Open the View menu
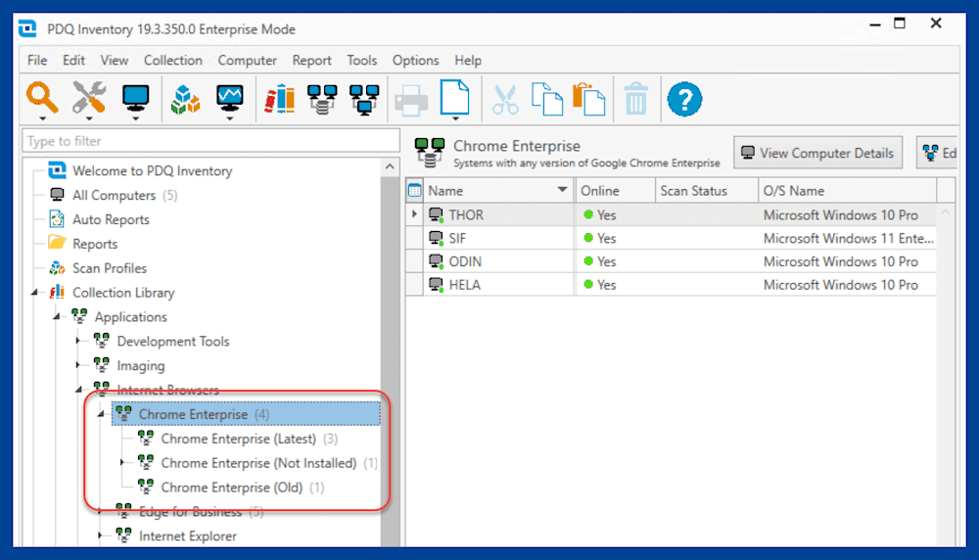 click(115, 61)
